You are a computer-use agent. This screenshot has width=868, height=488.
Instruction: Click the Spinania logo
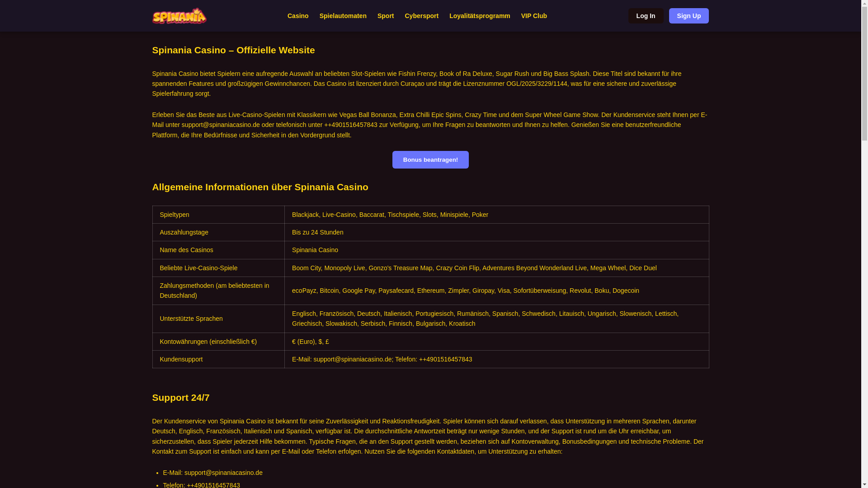[x=179, y=16]
